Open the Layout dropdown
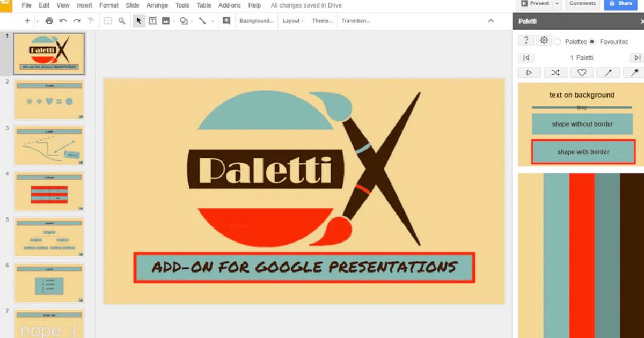This screenshot has height=338, width=644. tap(292, 20)
